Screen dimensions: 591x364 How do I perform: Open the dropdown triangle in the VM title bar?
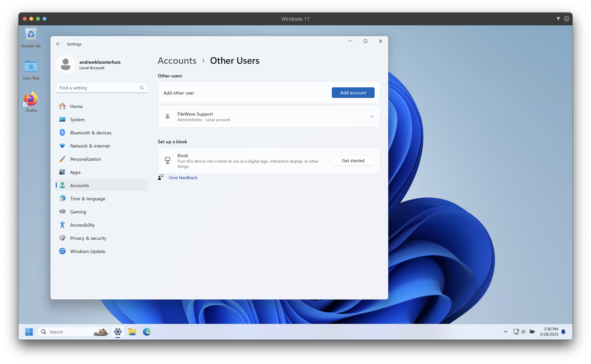(558, 19)
